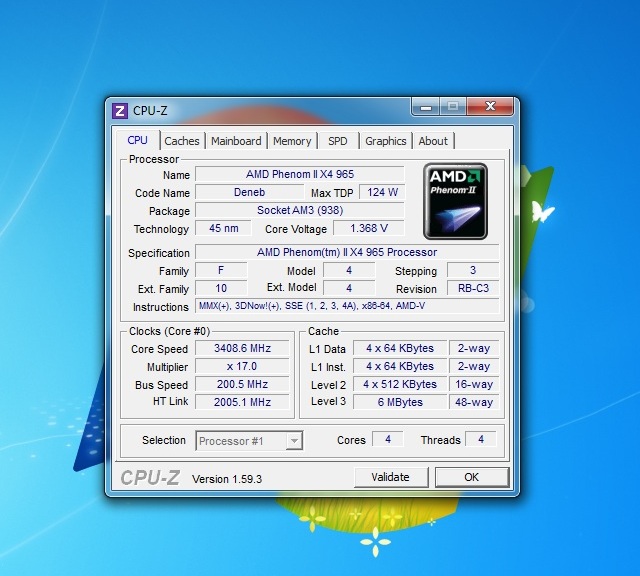Screen dimensions: 640x576
Task: Click the Specification field text
Action: coord(347,252)
